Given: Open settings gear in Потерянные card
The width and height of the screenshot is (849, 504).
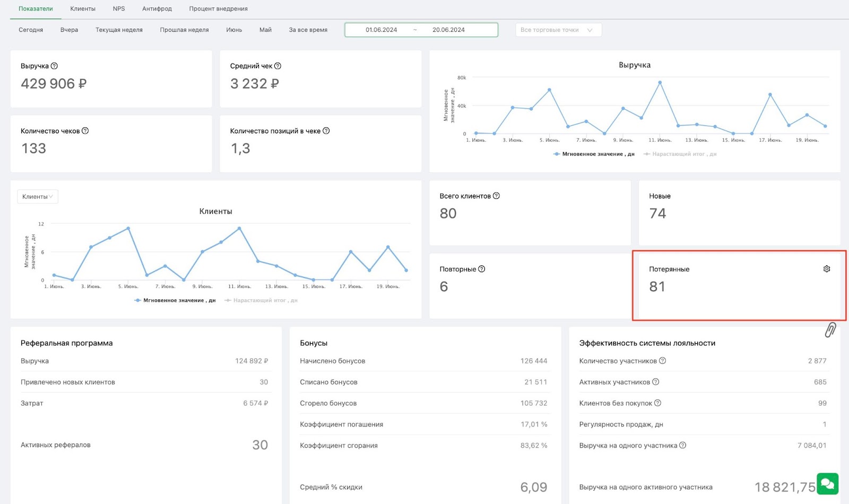Looking at the screenshot, I should 827,269.
